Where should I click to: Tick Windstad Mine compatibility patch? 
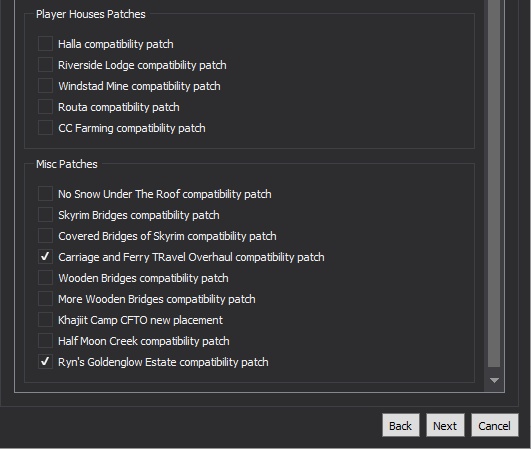[45, 86]
